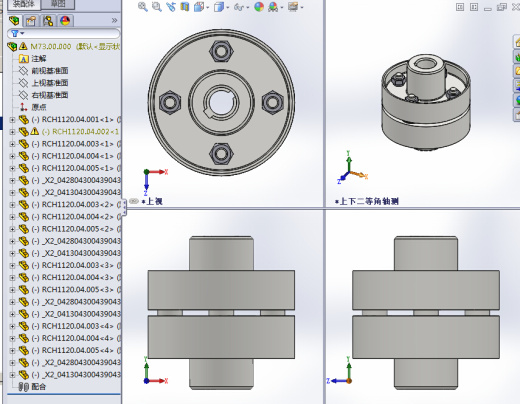The image size is (520, 404).
Task: Open the Apply Scene dropdown arrow
Action: click(x=282, y=7)
